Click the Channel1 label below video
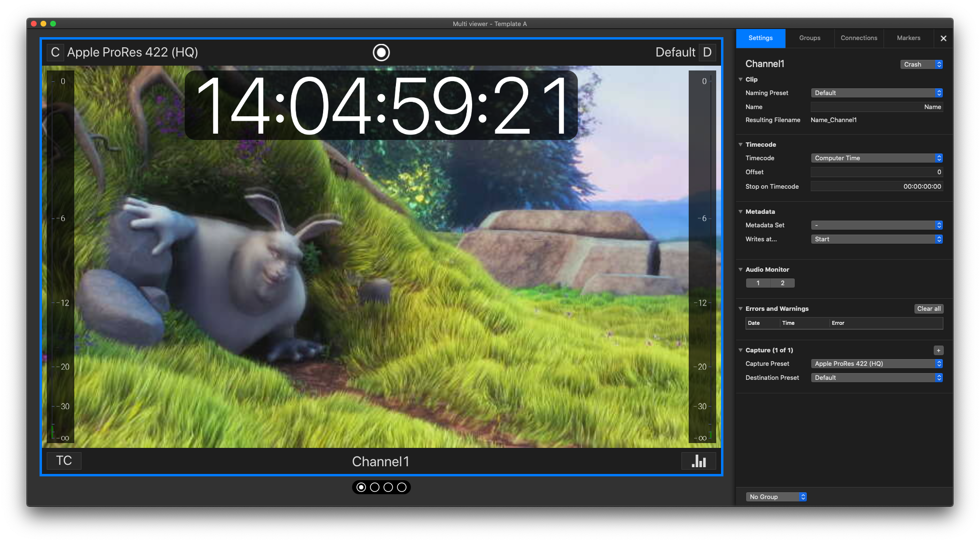The height and width of the screenshot is (542, 980). tap(381, 461)
